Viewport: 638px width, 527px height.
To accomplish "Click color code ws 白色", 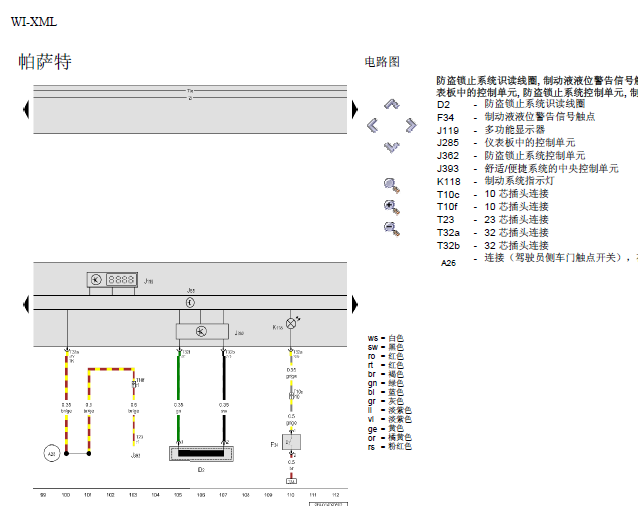I will point(386,338).
